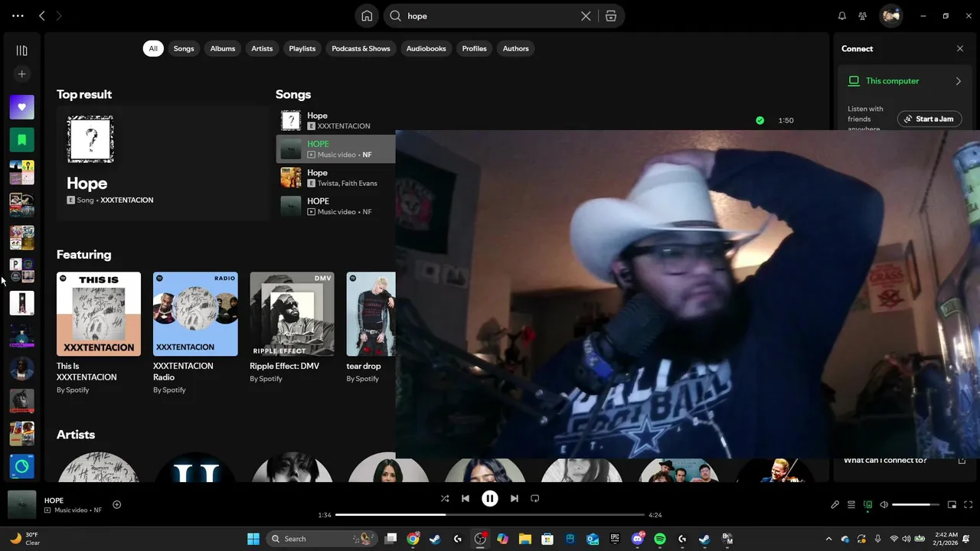Viewport: 980px width, 551px height.
Task: Click the plus Create button in sidebar
Action: tap(21, 74)
